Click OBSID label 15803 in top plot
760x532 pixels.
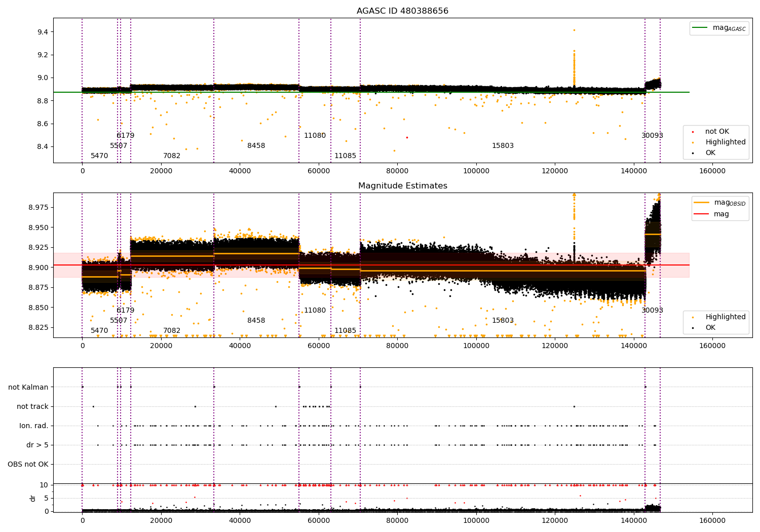[x=503, y=146]
